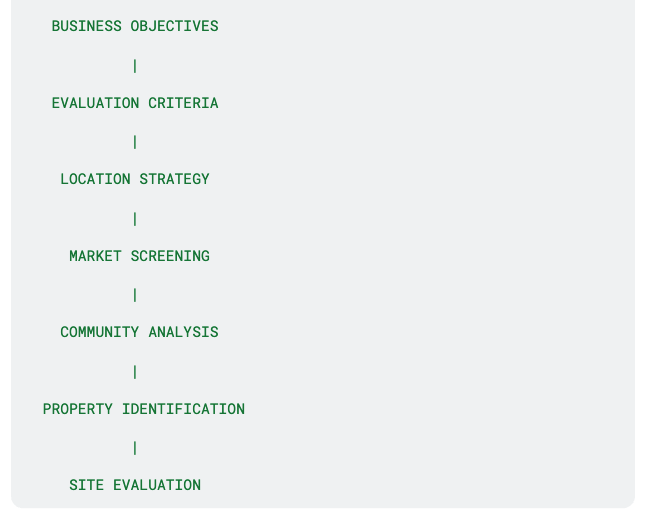Select the IDENTIFICATION text
This screenshot has width=651, height=518.
(183, 409)
